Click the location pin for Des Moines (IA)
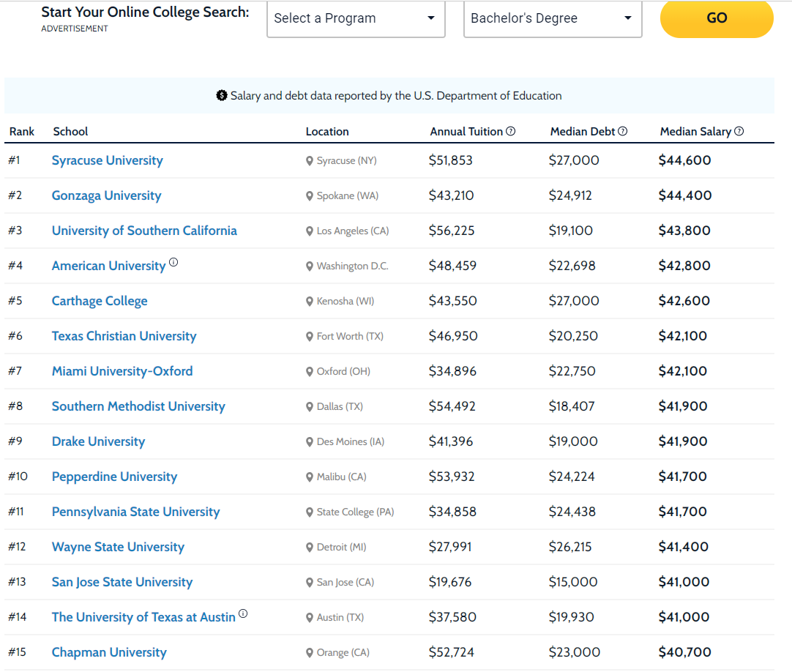792x672 pixels. tap(310, 442)
